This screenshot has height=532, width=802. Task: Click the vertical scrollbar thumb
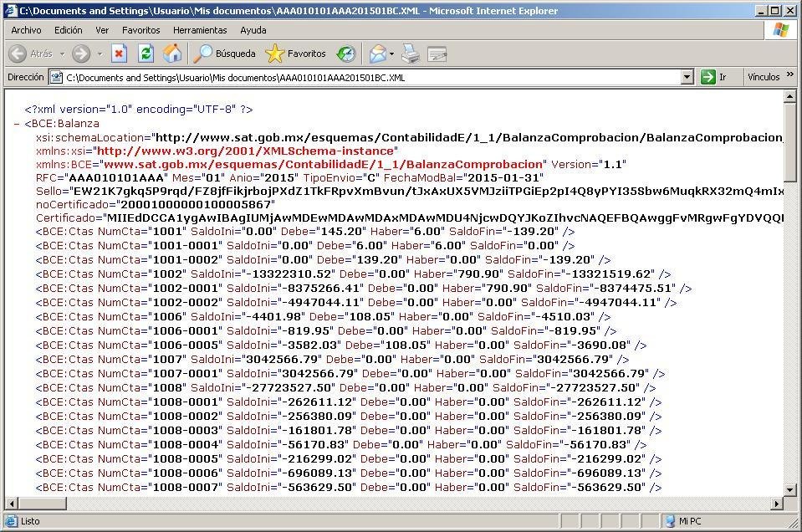789,141
